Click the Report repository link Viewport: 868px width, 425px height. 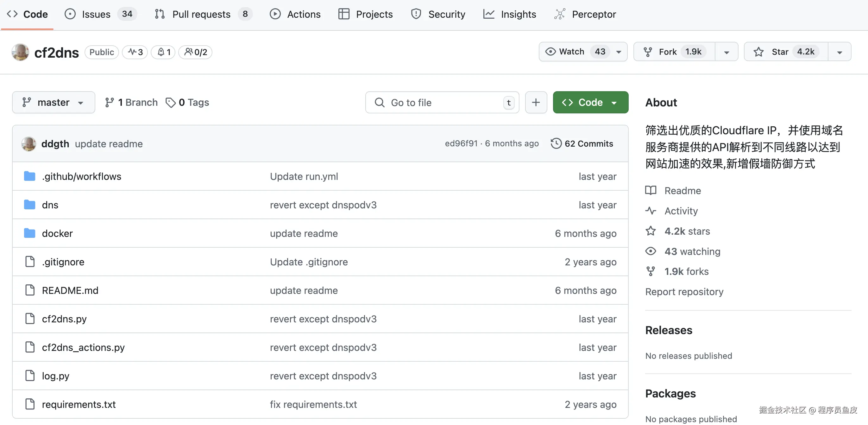tap(684, 292)
